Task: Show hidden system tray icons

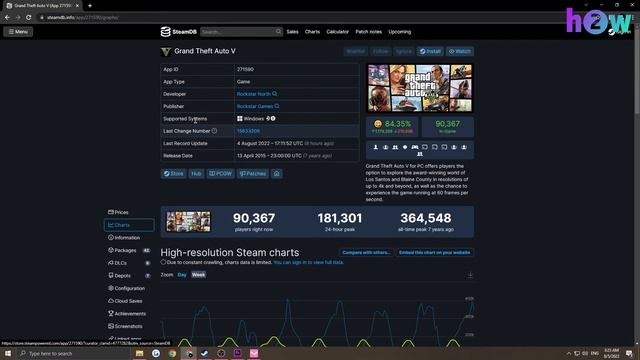Action: point(568,353)
